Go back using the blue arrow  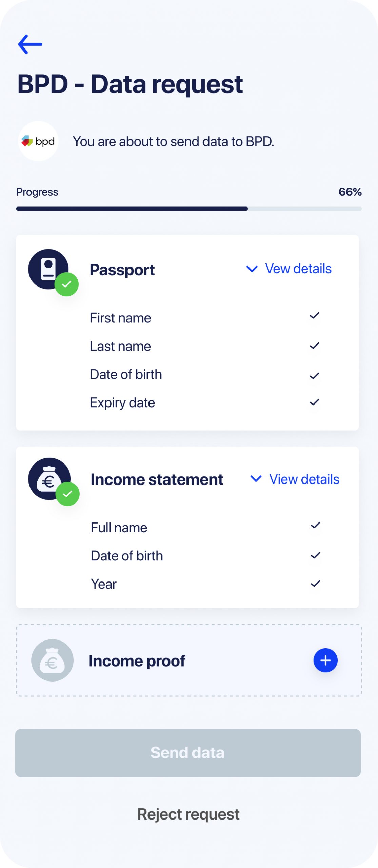pyautogui.click(x=30, y=44)
